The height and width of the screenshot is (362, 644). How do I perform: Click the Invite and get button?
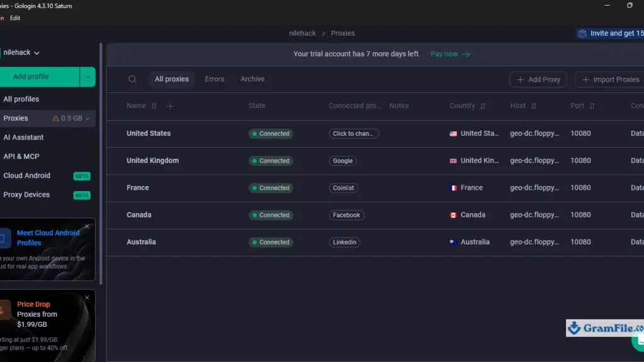[x=610, y=34]
